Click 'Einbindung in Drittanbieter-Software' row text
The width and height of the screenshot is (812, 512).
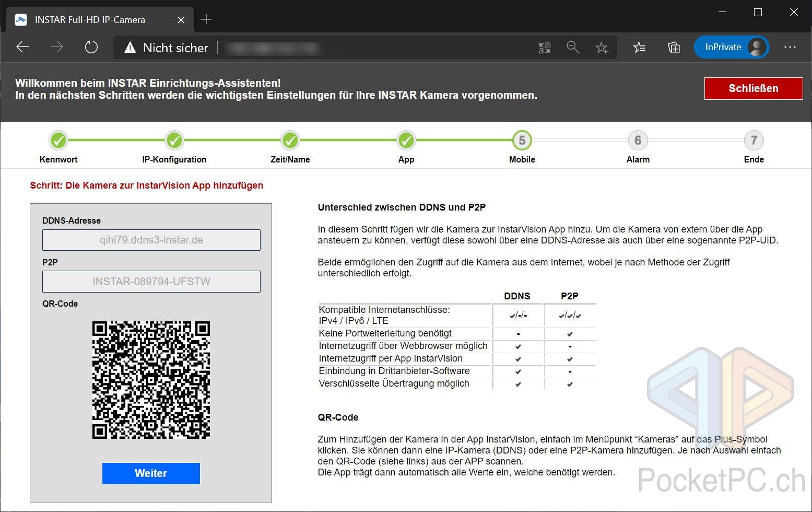(394, 371)
